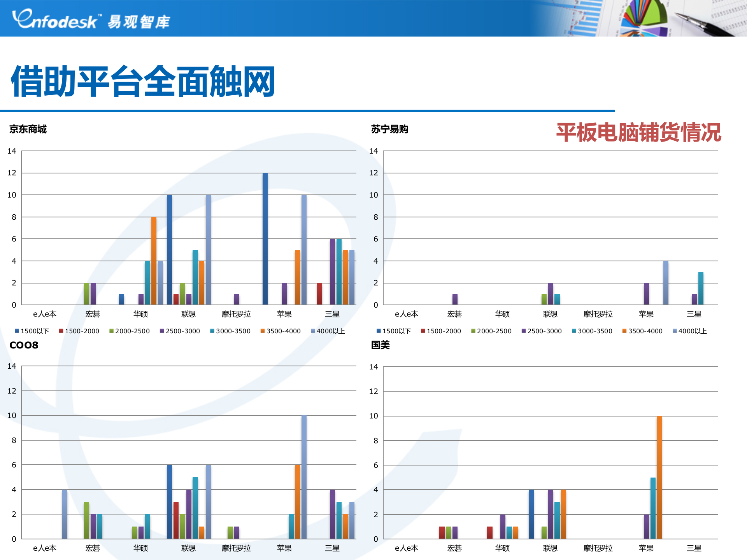Select the 摩托罗拉 axis label in 京东商城 chart
Image resolution: width=747 pixels, height=560 pixels.
tap(237, 314)
